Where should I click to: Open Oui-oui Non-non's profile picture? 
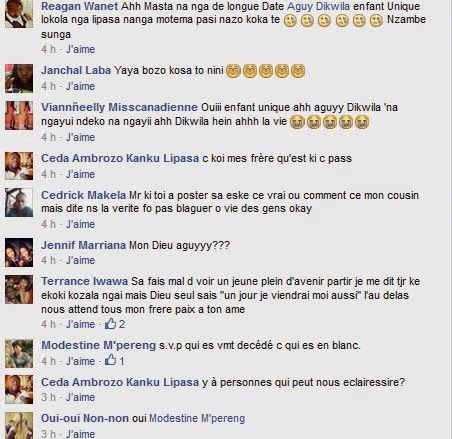point(19,426)
